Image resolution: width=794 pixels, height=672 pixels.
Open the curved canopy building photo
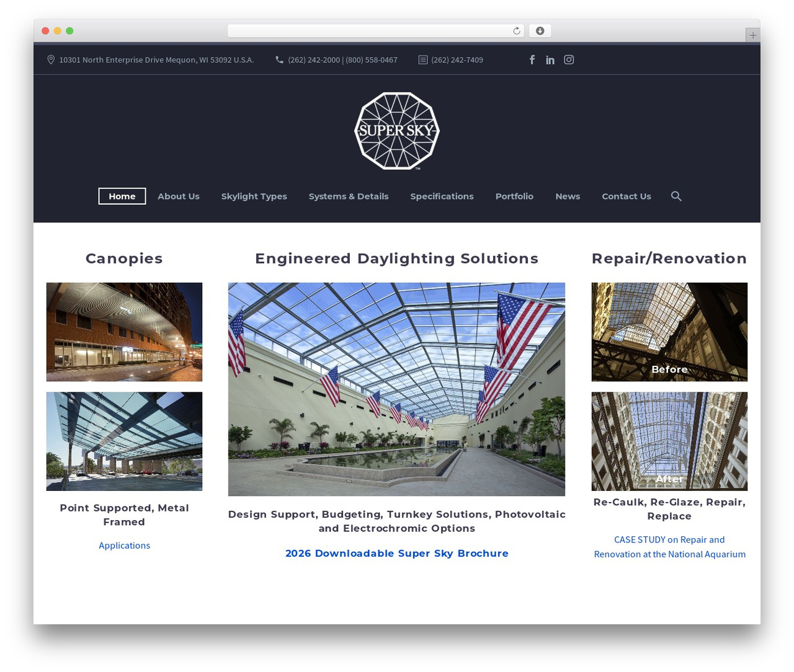pos(124,332)
